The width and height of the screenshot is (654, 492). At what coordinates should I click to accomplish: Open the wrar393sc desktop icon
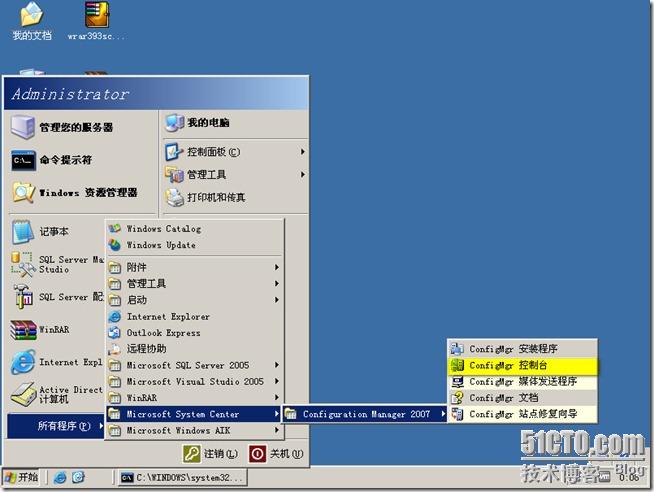click(x=97, y=21)
